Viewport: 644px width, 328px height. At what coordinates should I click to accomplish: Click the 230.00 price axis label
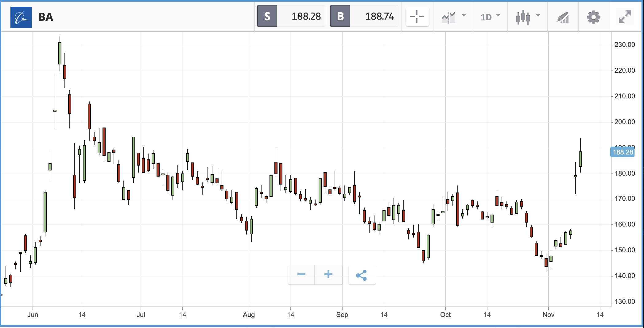pos(625,45)
